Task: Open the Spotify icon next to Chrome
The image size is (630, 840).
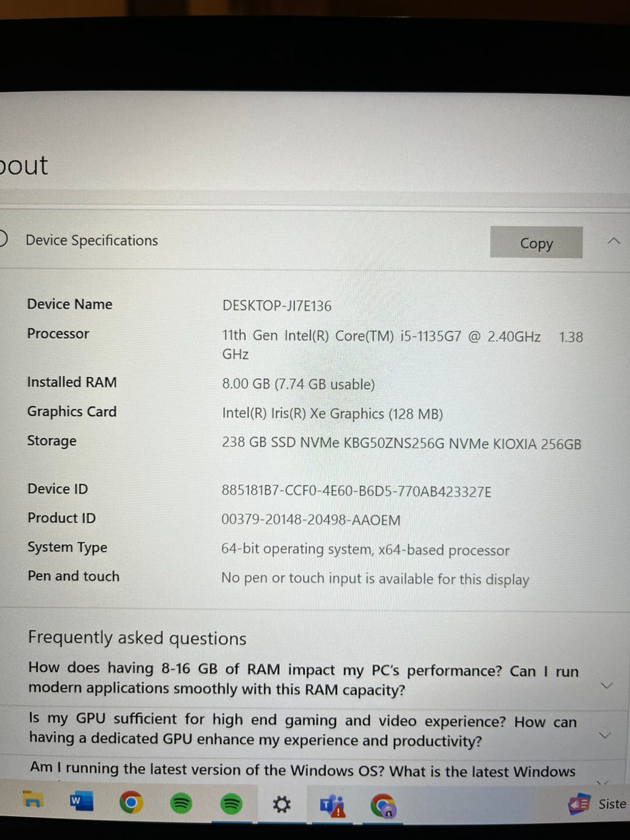Action: pyautogui.click(x=181, y=803)
